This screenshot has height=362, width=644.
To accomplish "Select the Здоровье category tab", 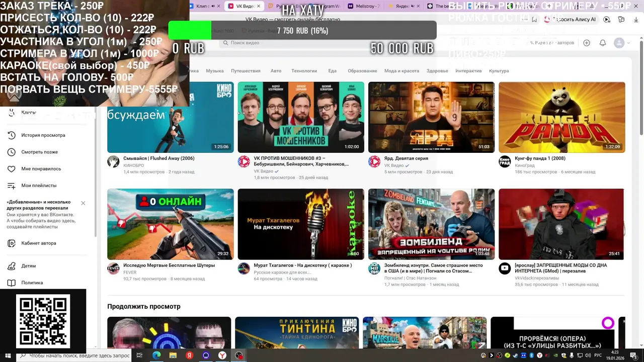I will [x=437, y=71].
